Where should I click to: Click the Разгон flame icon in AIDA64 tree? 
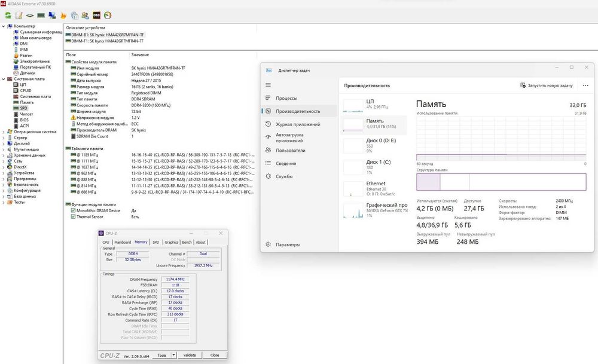pos(16,55)
